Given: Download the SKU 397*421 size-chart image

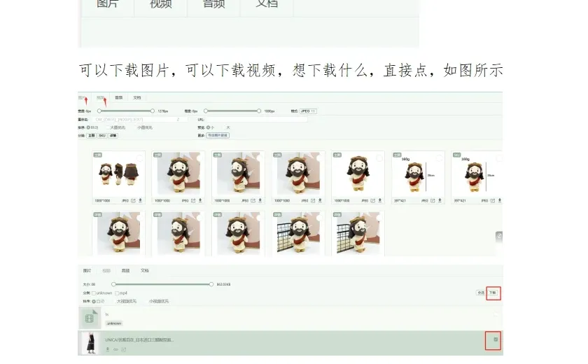Looking at the screenshot, I should coord(500,201).
